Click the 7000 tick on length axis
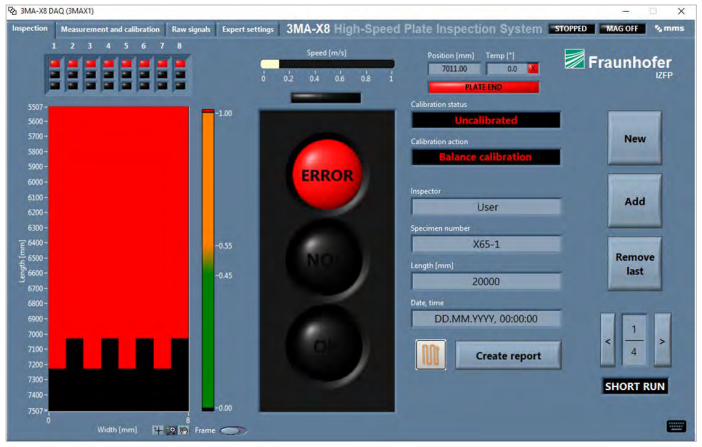Screen dimensions: 702x447 point(35,334)
